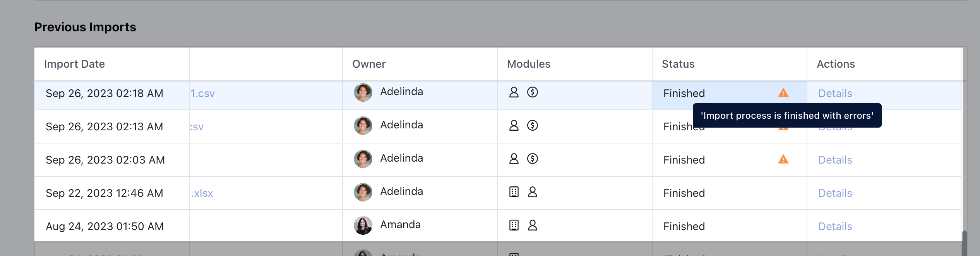
Task: Click person icon in 02:03 AM row
Action: (514, 159)
